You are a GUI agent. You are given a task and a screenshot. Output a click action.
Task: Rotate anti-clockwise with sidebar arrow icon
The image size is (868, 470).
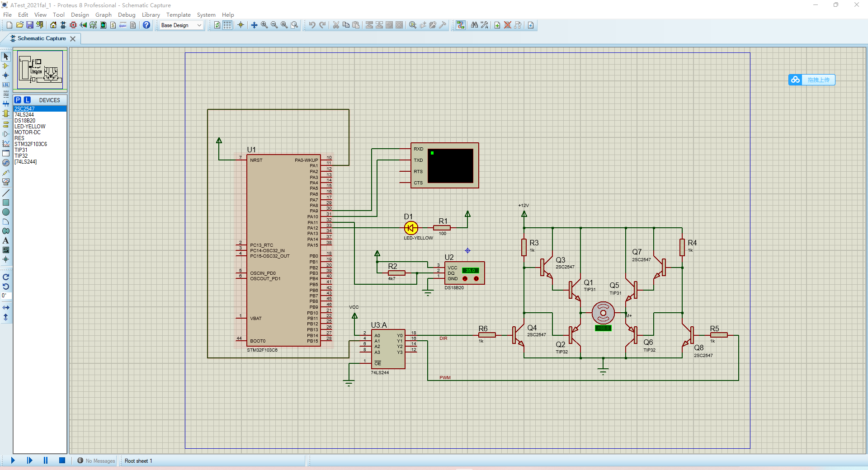6,287
